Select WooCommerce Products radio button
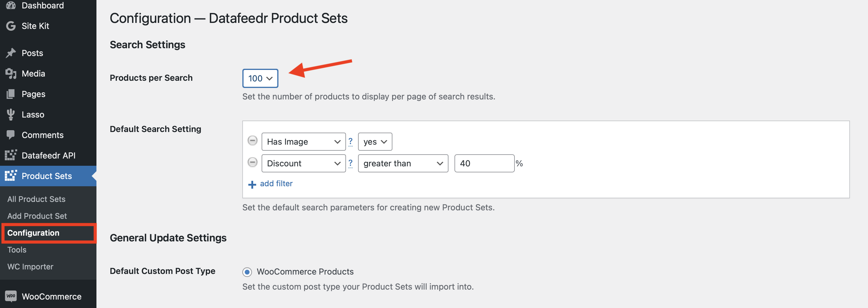Screen dimensions: 868x308 coord(247,272)
